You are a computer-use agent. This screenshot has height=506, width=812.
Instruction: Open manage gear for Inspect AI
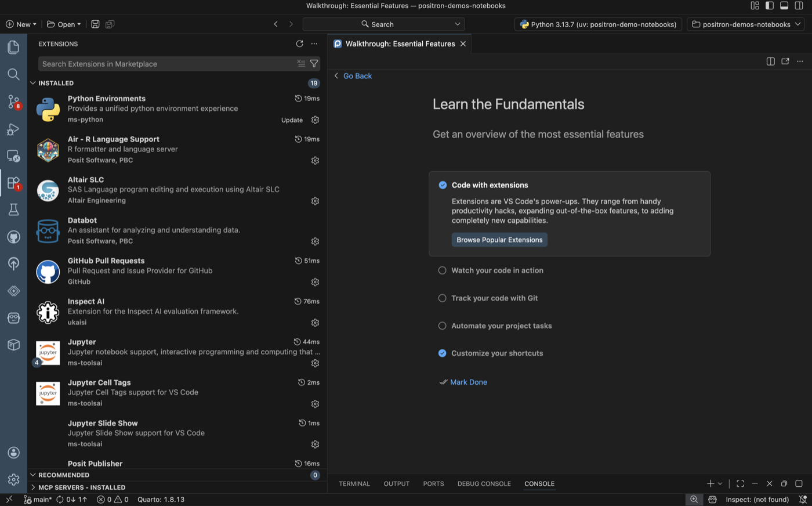[x=315, y=323]
